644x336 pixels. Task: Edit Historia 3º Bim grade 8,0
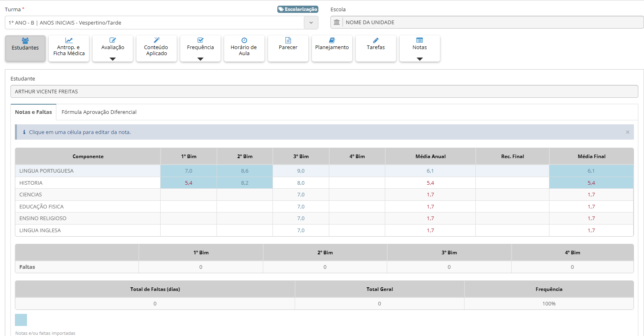[x=301, y=183]
